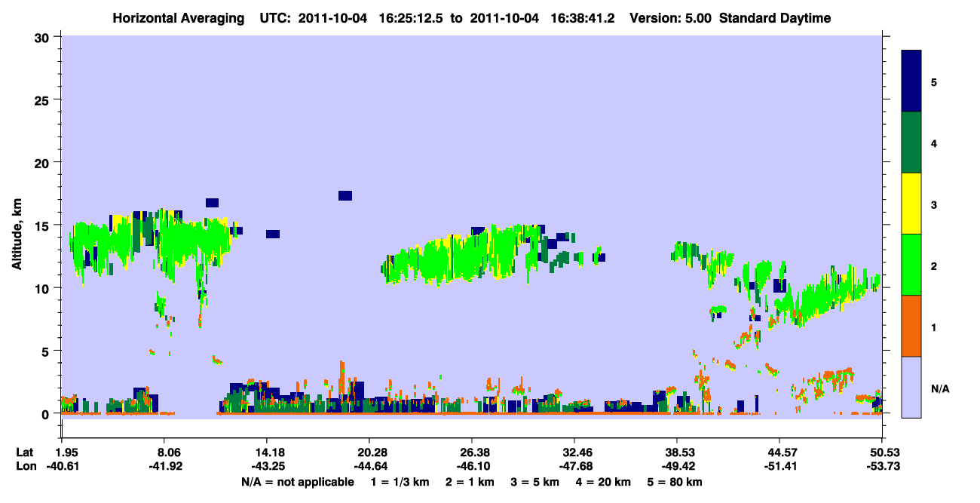This screenshot has width=980, height=503.
Task: Click the latitude value 32.46
Action: click(x=574, y=452)
